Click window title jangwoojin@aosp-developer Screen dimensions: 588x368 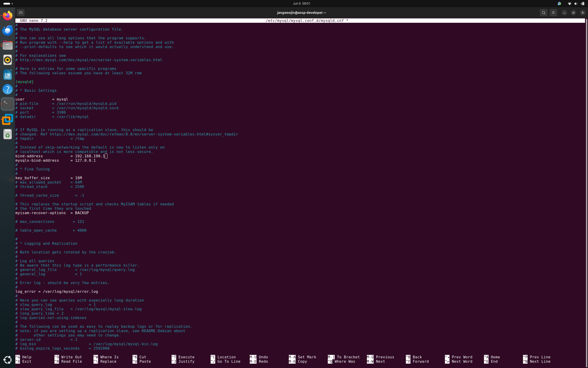tap(301, 13)
